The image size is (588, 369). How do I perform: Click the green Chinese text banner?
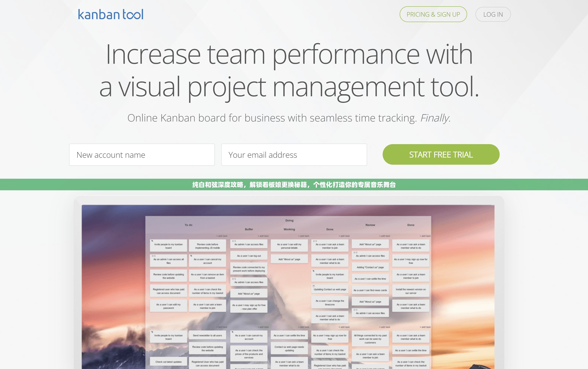pos(294,185)
